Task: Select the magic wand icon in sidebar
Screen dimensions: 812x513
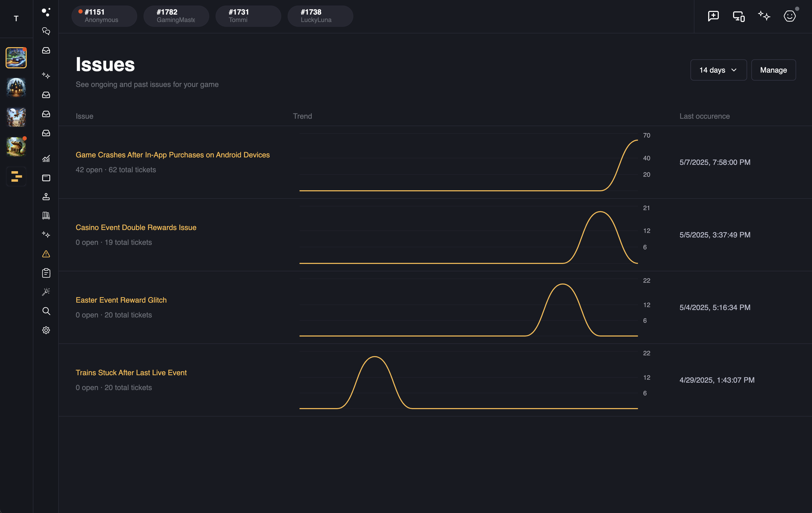Action: coord(46,291)
